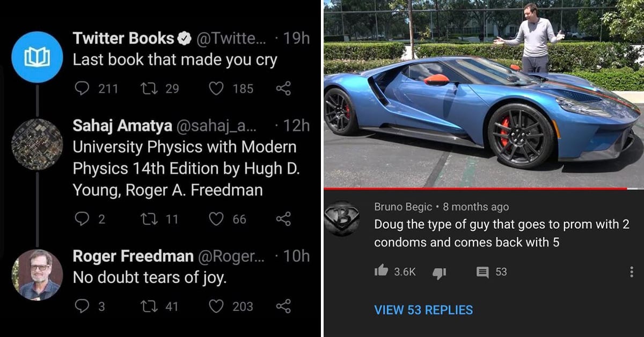Retweet the Twitter Books tweet
The image size is (644, 337).
click(x=147, y=88)
